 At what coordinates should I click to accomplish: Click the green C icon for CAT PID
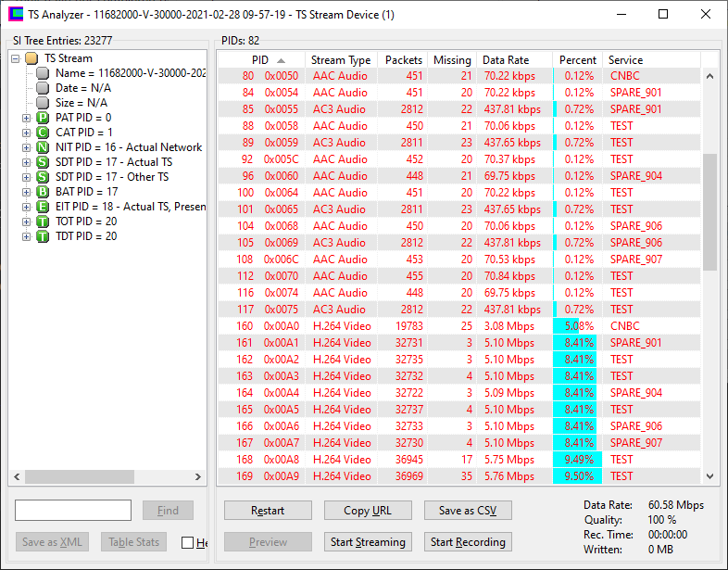(43, 133)
